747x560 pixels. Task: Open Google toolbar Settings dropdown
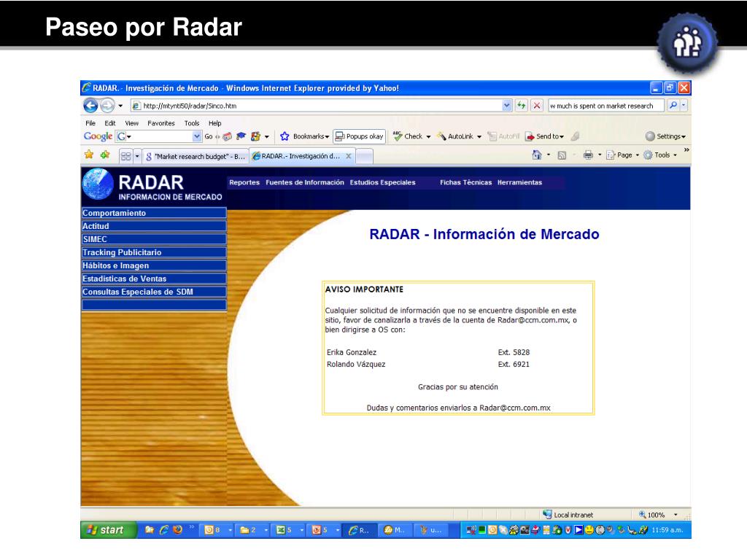click(665, 136)
